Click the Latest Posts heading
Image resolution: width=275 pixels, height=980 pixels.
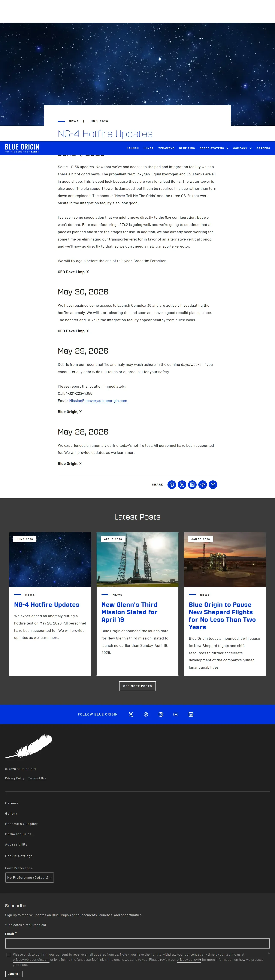point(137,517)
